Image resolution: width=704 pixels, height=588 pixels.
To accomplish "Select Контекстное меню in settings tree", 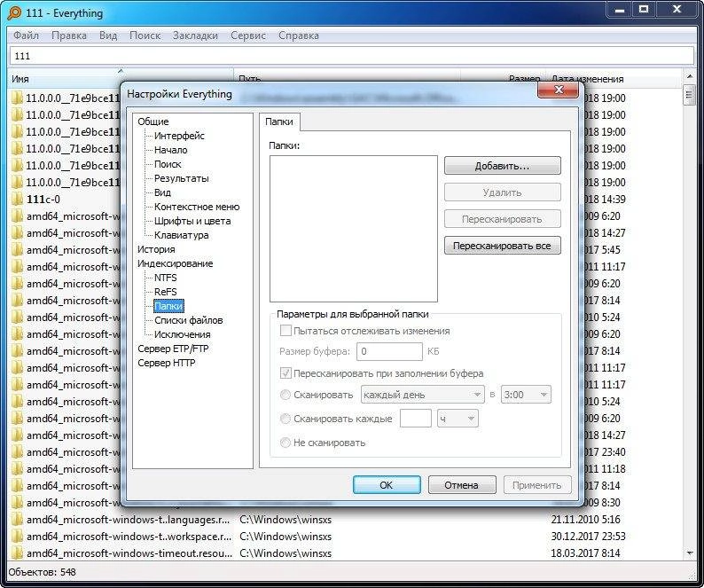I will (x=197, y=207).
